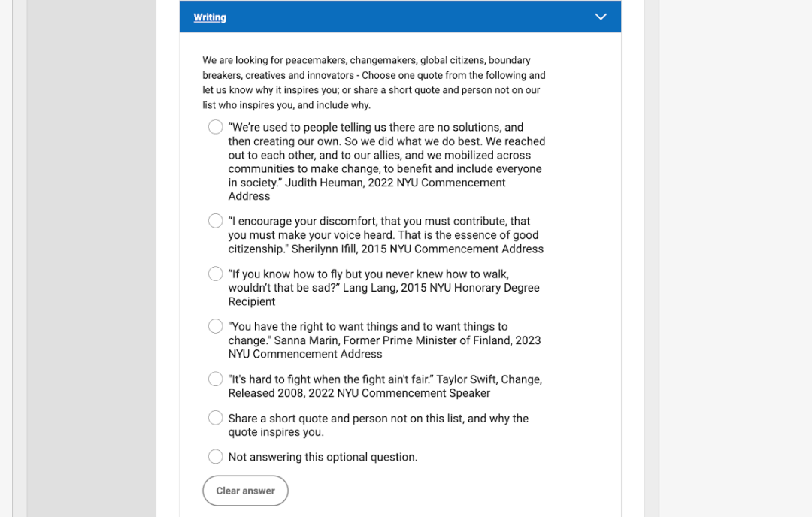The image size is (812, 517).
Task: Click the Clear answer button
Action: click(245, 491)
